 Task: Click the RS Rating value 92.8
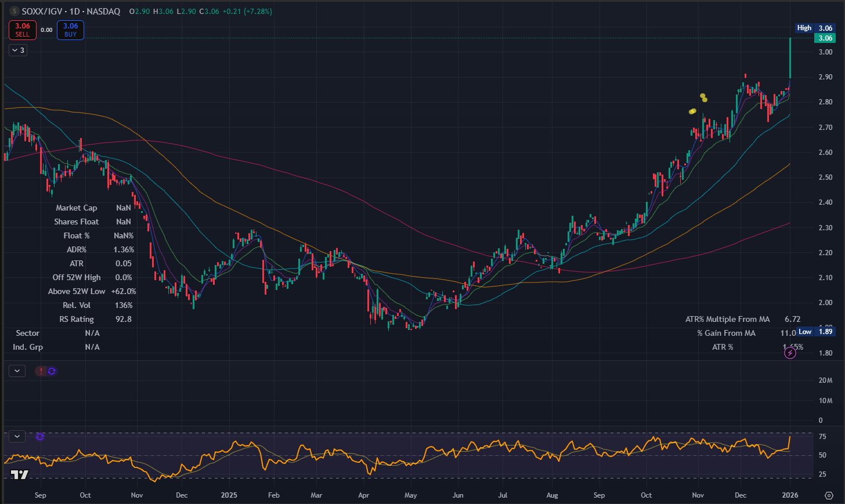point(124,319)
